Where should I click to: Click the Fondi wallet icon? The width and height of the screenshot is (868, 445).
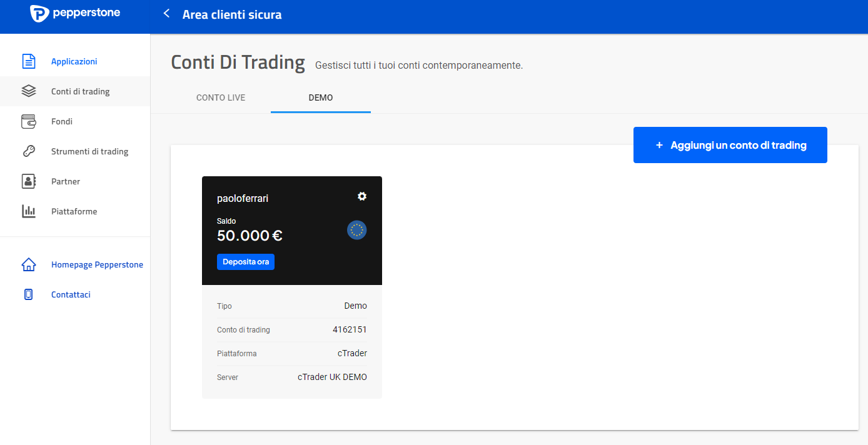(x=29, y=121)
